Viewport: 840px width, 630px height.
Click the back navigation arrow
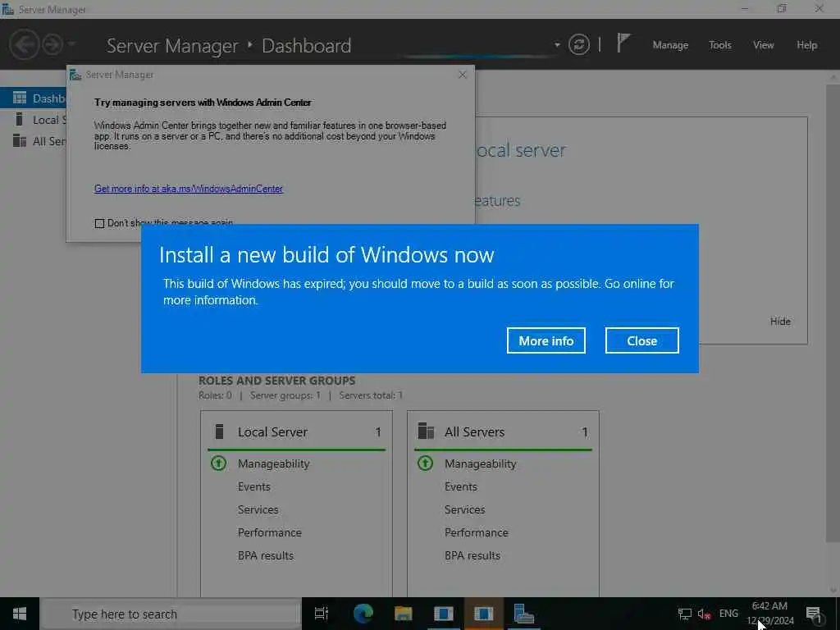pos(24,44)
